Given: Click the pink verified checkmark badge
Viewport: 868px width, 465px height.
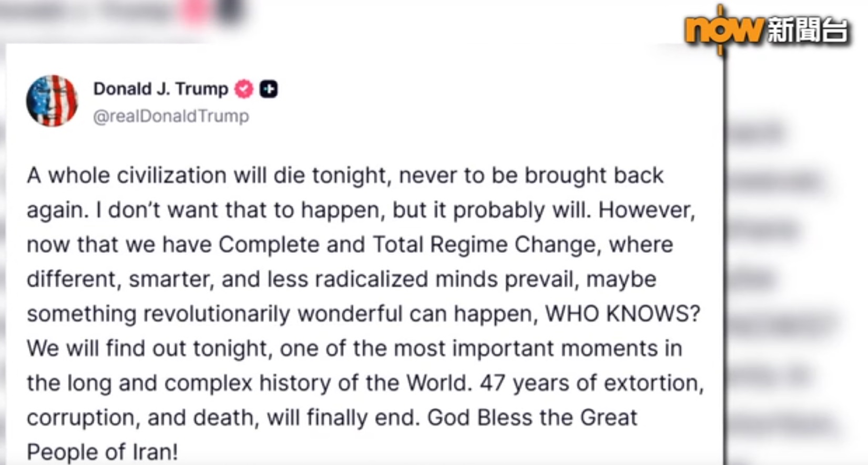Looking at the screenshot, I should [243, 89].
